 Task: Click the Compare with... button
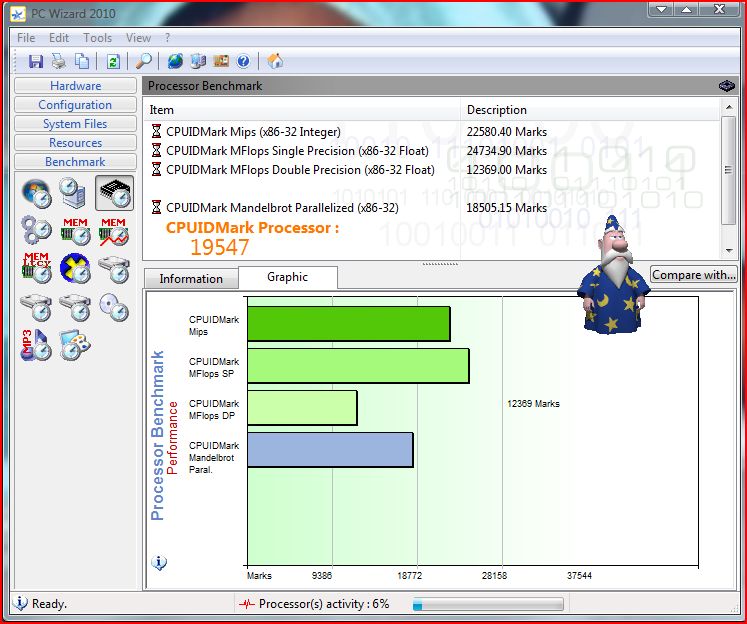694,275
